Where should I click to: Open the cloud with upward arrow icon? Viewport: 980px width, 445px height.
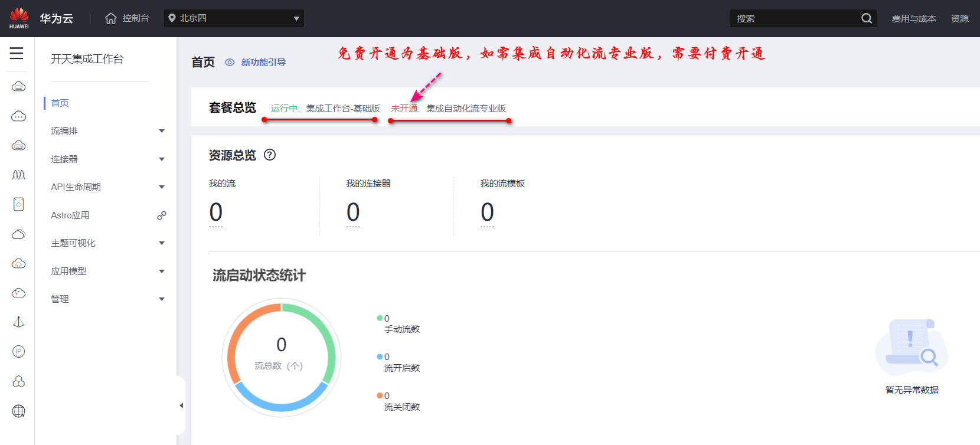19,263
